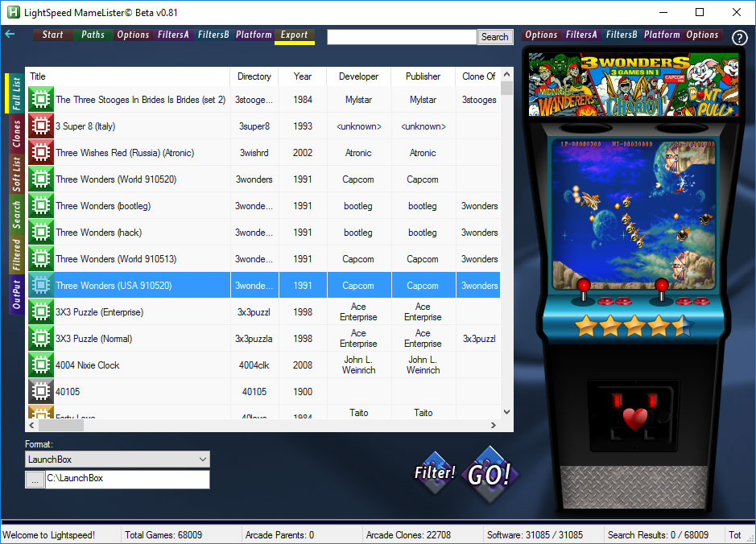Click the LightSpeed app icon in the title bar

point(14,12)
